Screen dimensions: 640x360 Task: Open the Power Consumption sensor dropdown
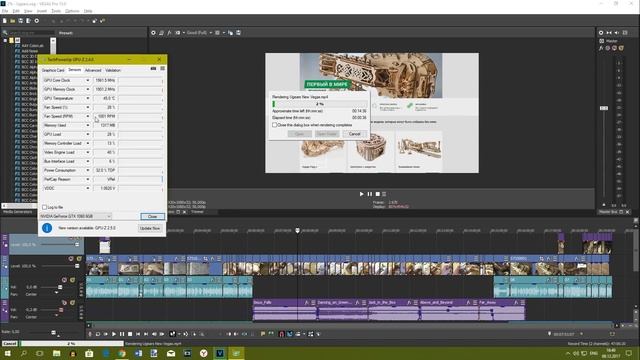coord(87,170)
